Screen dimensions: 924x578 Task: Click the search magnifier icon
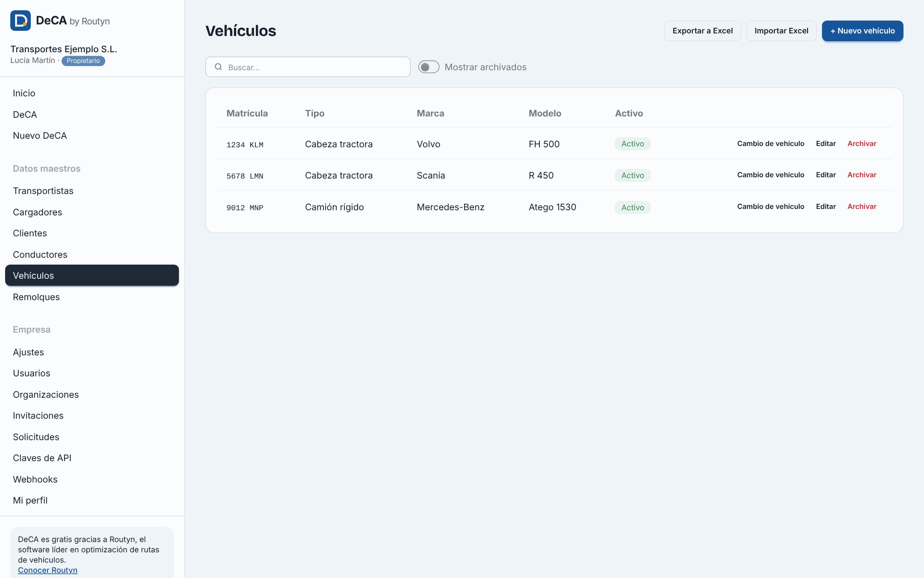coord(218,67)
